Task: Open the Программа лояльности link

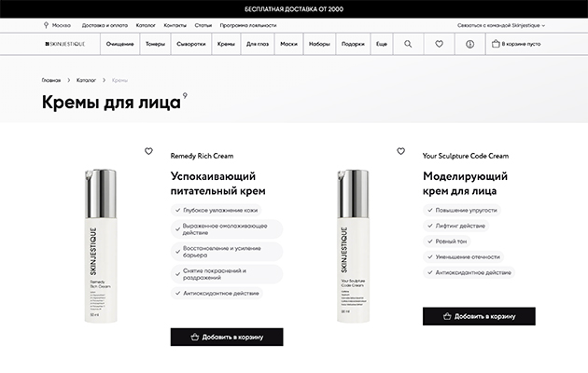Action: [248, 25]
